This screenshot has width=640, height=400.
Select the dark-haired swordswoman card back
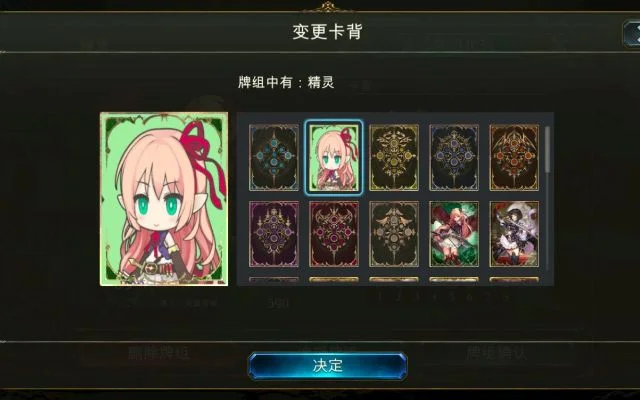(514, 234)
